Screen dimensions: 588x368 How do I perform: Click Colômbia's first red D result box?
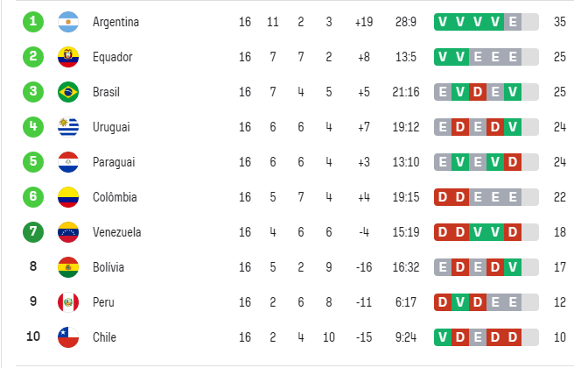pyautogui.click(x=443, y=197)
